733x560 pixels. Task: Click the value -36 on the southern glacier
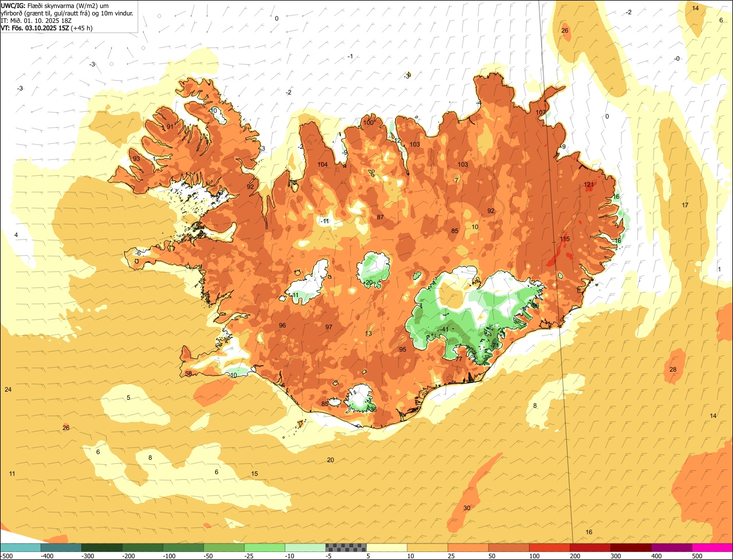point(372,409)
